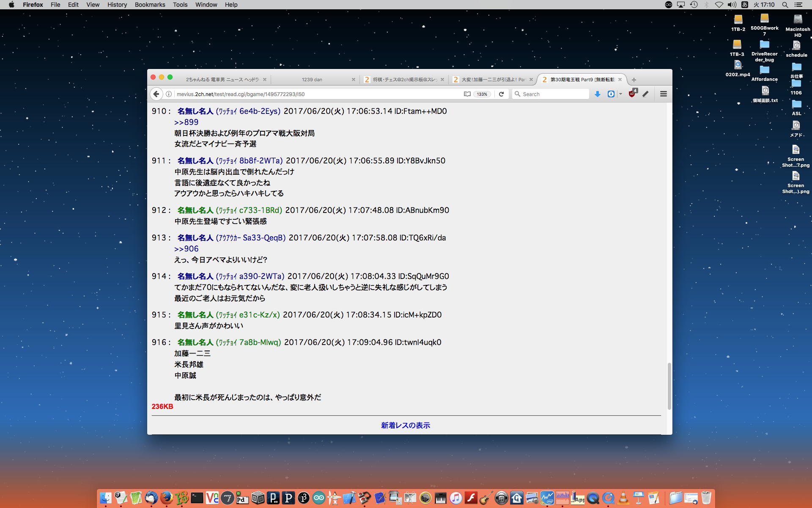The image size is (812, 508).
Task: Click the 新着レスの表示 link
Action: pos(405,425)
